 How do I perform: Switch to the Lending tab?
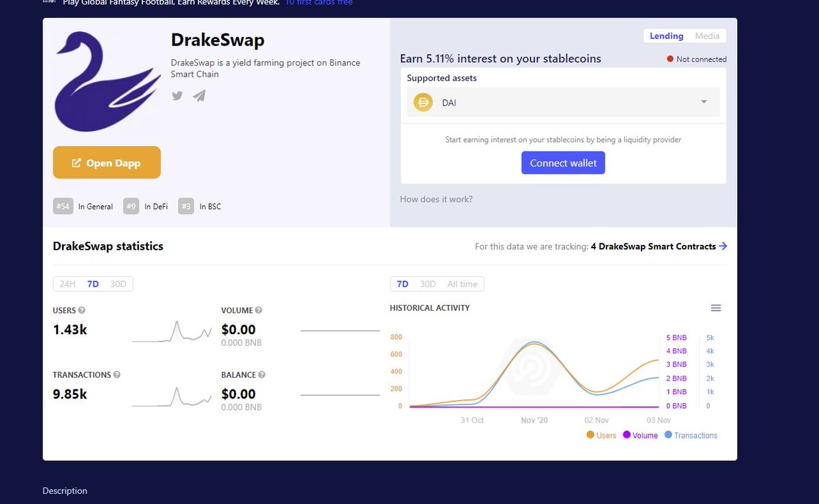[666, 36]
